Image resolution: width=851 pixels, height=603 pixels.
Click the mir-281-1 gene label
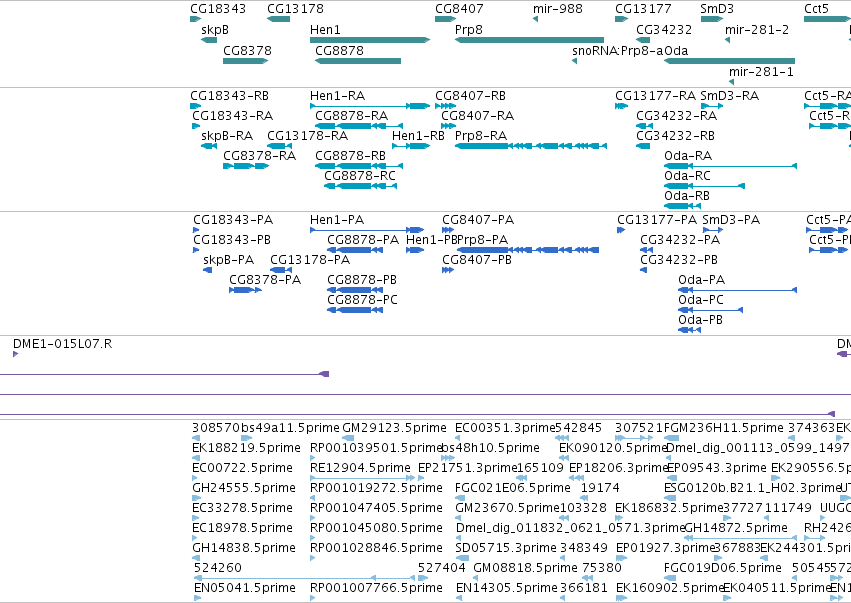click(x=761, y=72)
